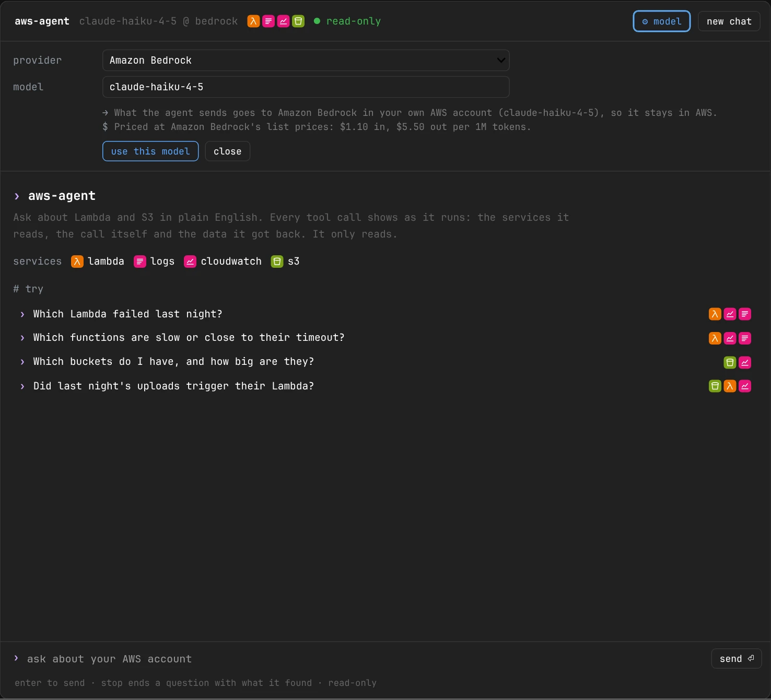Screen dimensions: 771x700
Task: Click the logs icon in the top header bar
Action: 268,21
